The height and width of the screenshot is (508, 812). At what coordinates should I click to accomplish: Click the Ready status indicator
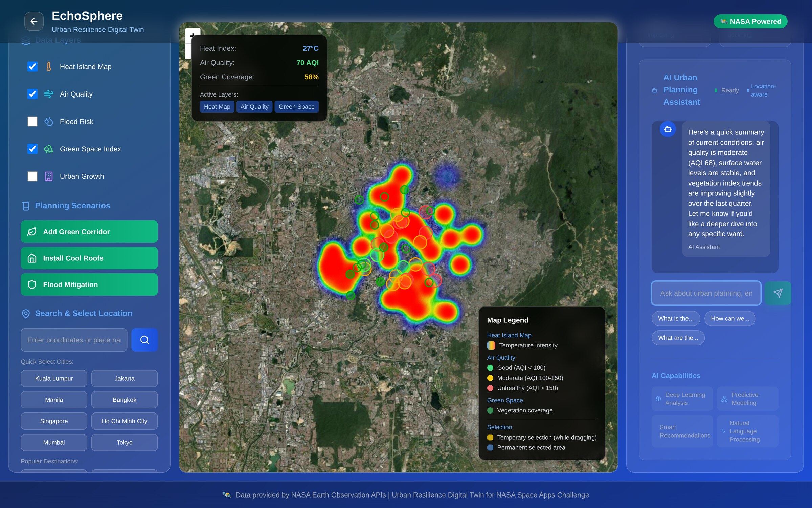[726, 90]
